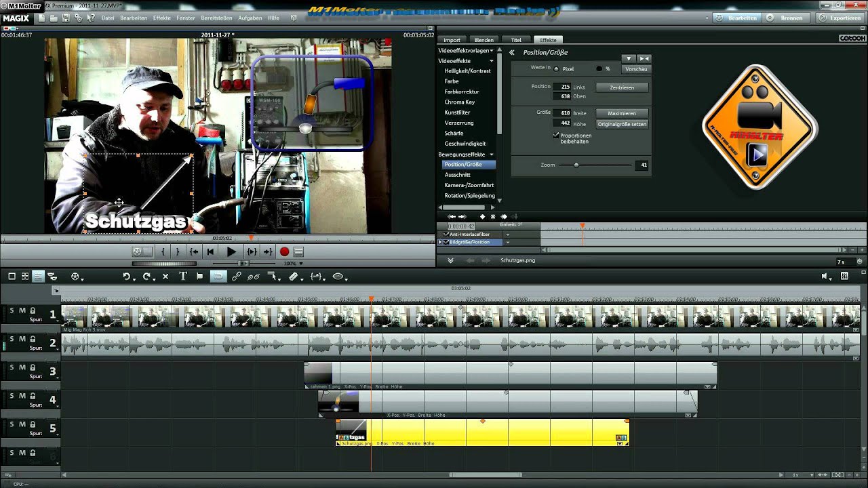Start playback with the Play button
Viewport: 868px width, 488px height.
click(x=231, y=251)
